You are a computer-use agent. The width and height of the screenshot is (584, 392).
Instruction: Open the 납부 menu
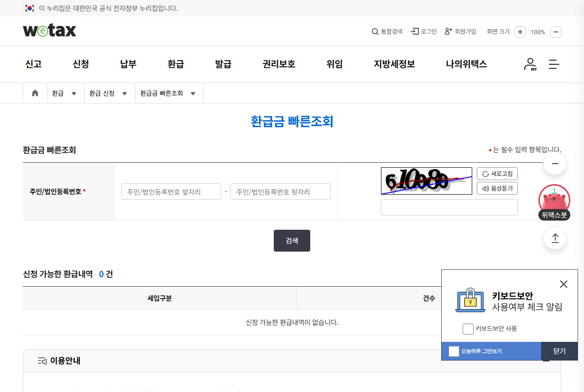128,64
